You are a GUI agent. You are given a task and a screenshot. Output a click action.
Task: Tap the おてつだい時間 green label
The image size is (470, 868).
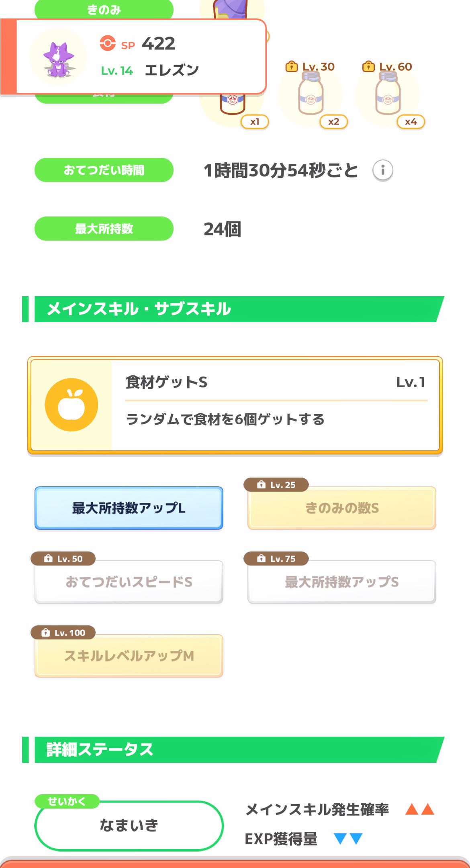pyautogui.click(x=104, y=170)
